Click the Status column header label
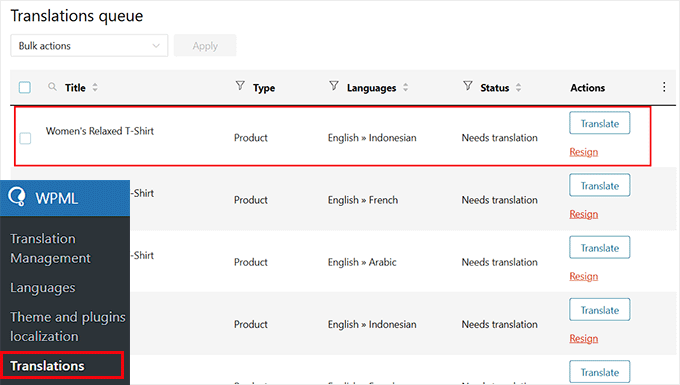Image resolution: width=680 pixels, height=385 pixels. [x=494, y=88]
